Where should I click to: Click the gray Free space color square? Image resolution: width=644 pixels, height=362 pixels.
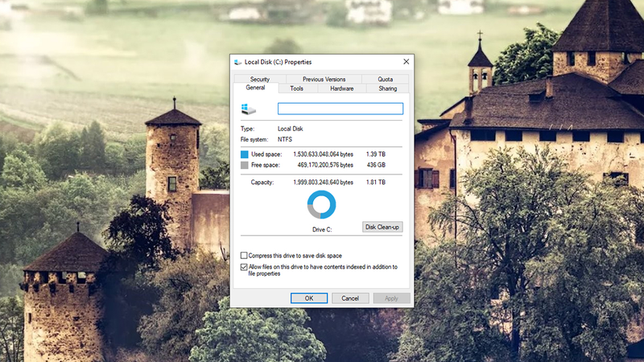click(x=245, y=165)
